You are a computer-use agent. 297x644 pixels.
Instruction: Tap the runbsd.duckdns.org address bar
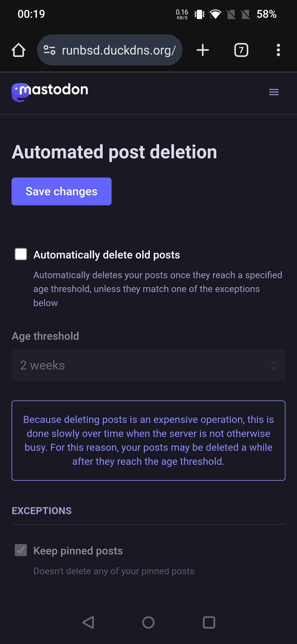click(x=119, y=50)
